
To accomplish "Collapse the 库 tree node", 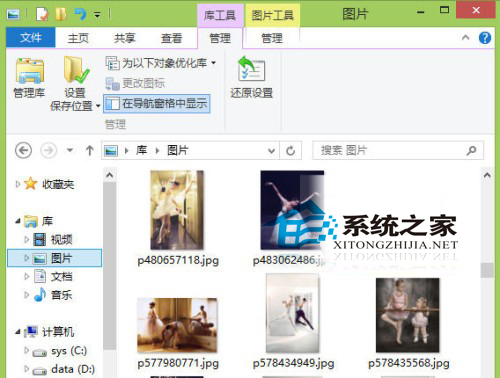I will (x=18, y=221).
